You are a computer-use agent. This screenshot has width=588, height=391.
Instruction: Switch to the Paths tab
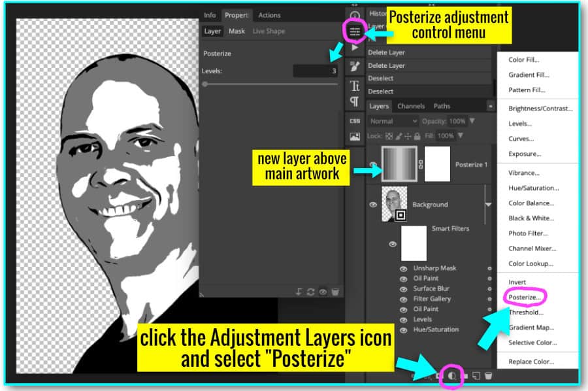click(x=442, y=106)
